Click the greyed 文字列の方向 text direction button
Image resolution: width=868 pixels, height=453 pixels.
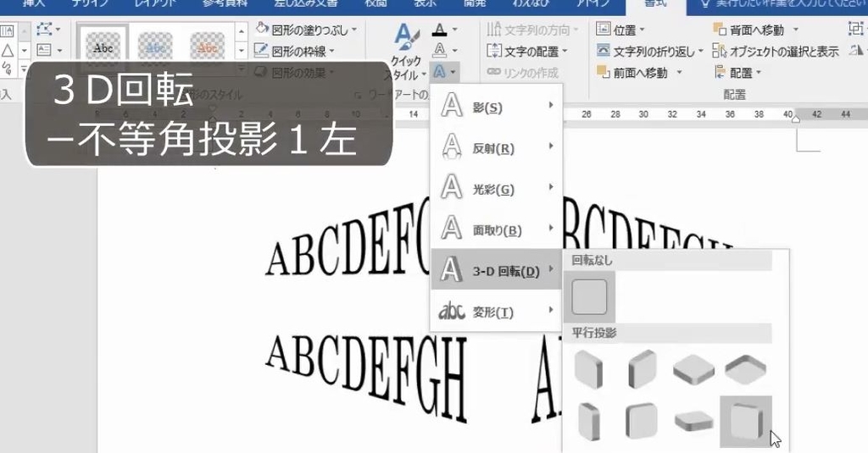pos(532,30)
